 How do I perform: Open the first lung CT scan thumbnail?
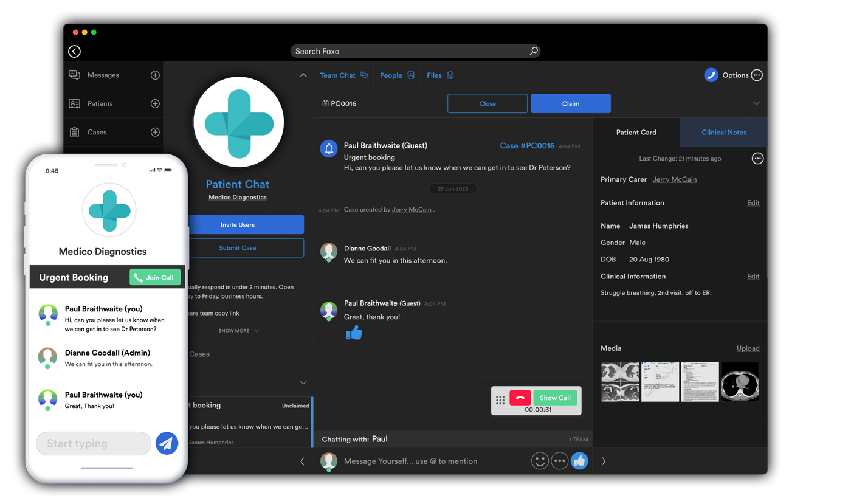pyautogui.click(x=620, y=382)
